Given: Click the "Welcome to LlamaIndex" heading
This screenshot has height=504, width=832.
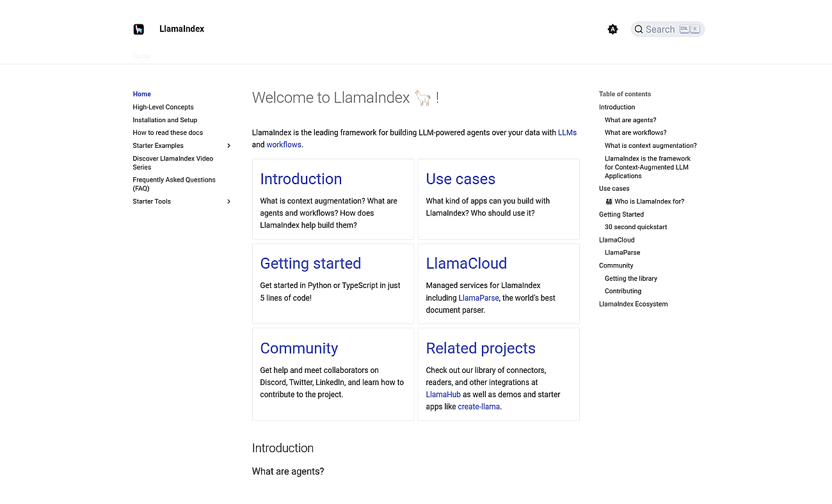Looking at the screenshot, I should click(346, 98).
